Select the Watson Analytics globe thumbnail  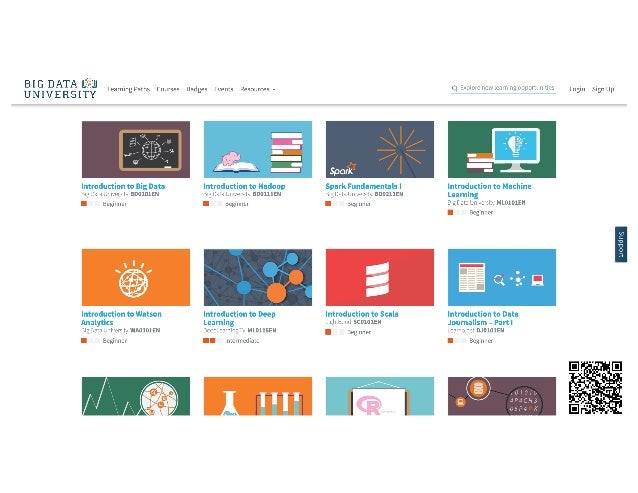tap(135, 277)
